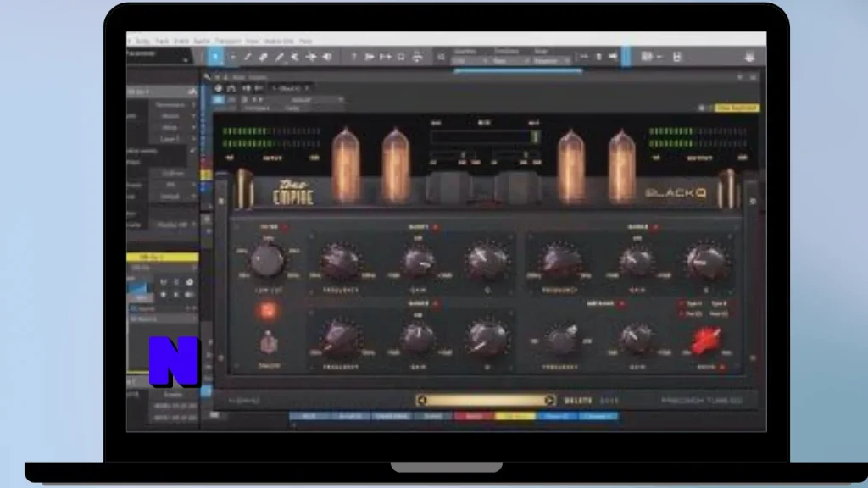868x488 pixels.
Task: Click the DELETE preset button
Action: (578, 401)
